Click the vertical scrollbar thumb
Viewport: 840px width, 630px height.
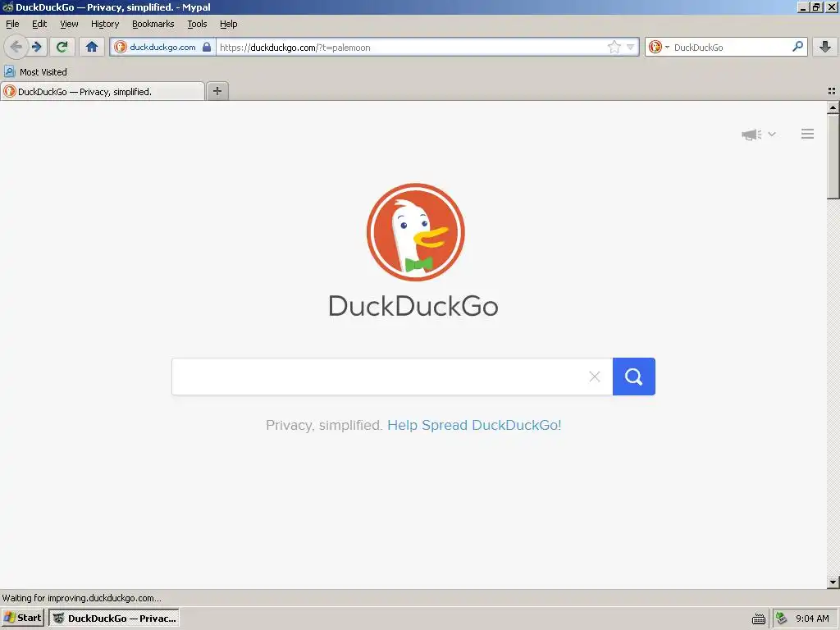coord(833,156)
